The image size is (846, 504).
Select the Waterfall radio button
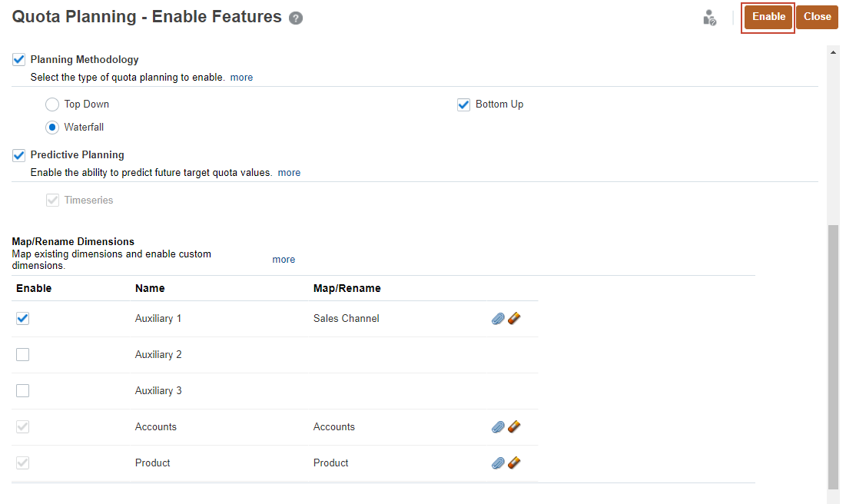pyautogui.click(x=51, y=127)
